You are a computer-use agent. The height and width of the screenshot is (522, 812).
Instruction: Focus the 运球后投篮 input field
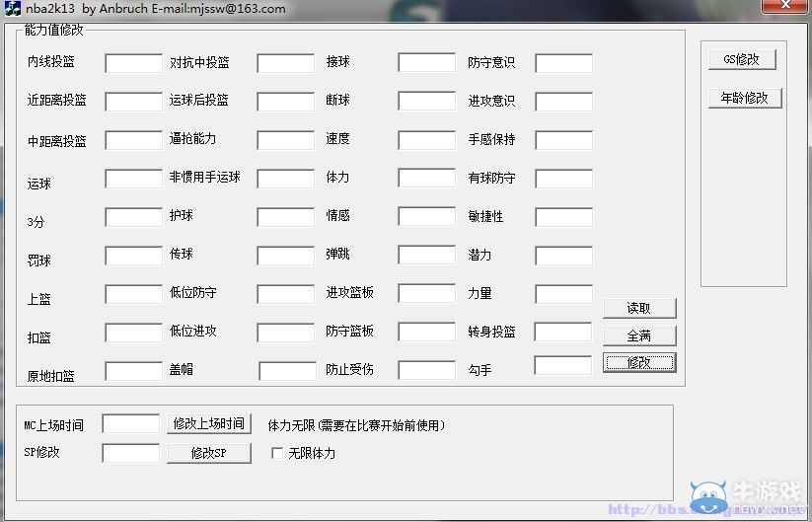tap(285, 102)
